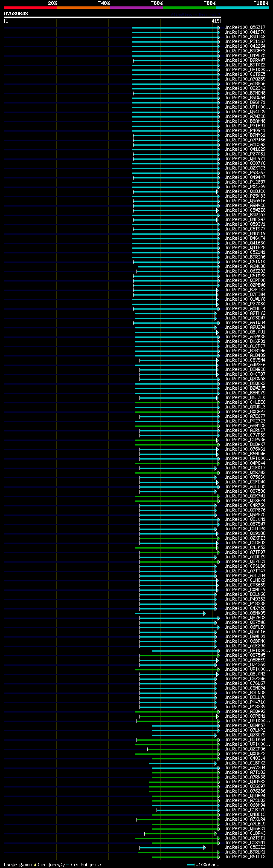
Task: Select label UniRef100_Q09188
Action: tap(245, 533)
